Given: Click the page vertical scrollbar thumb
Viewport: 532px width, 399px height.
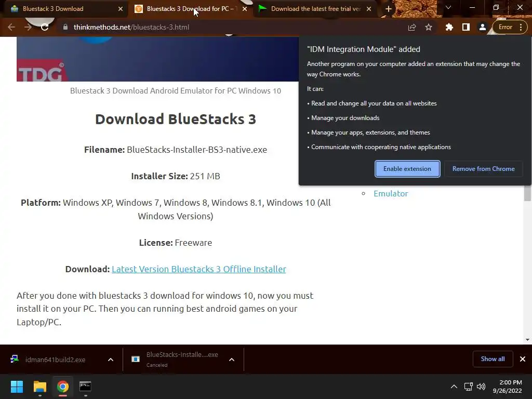Looking at the screenshot, I should [x=528, y=193].
